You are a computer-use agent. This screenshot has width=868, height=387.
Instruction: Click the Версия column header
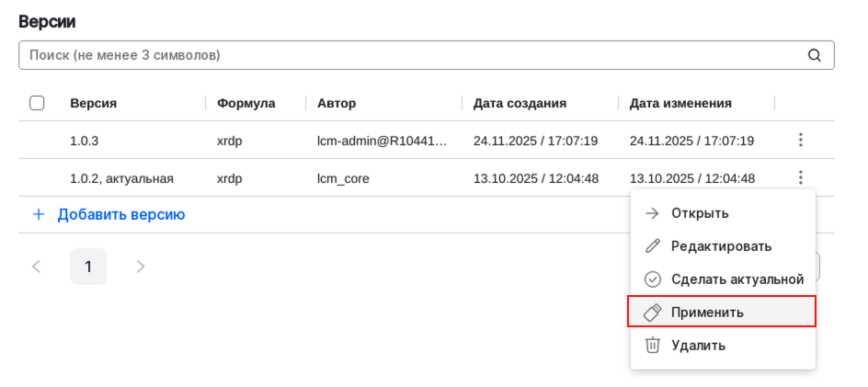(x=94, y=103)
